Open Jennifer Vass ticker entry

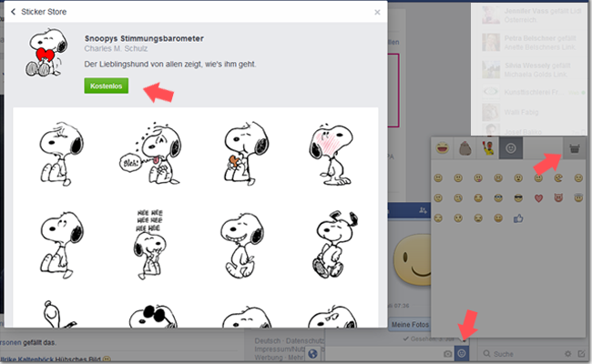[533, 15]
